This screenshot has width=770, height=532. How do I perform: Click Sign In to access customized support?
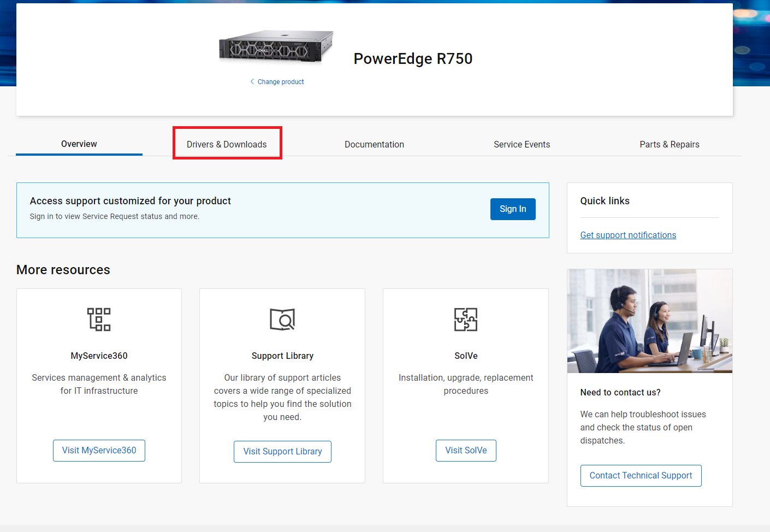(512, 209)
